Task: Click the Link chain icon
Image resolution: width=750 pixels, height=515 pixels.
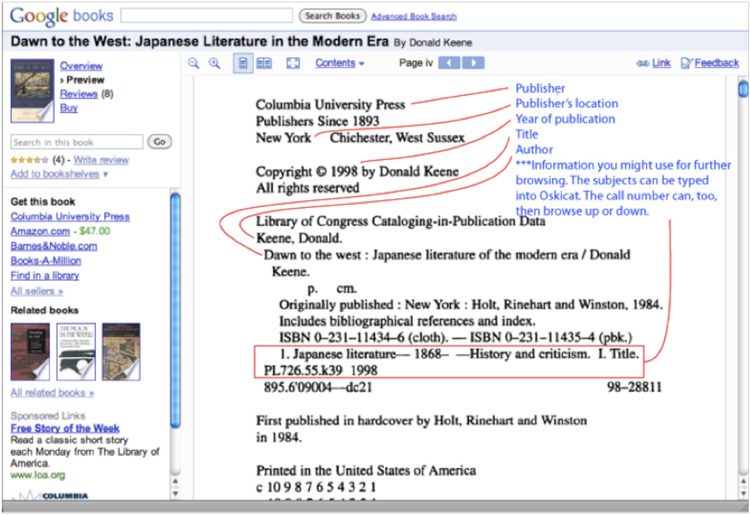Action: 642,64
